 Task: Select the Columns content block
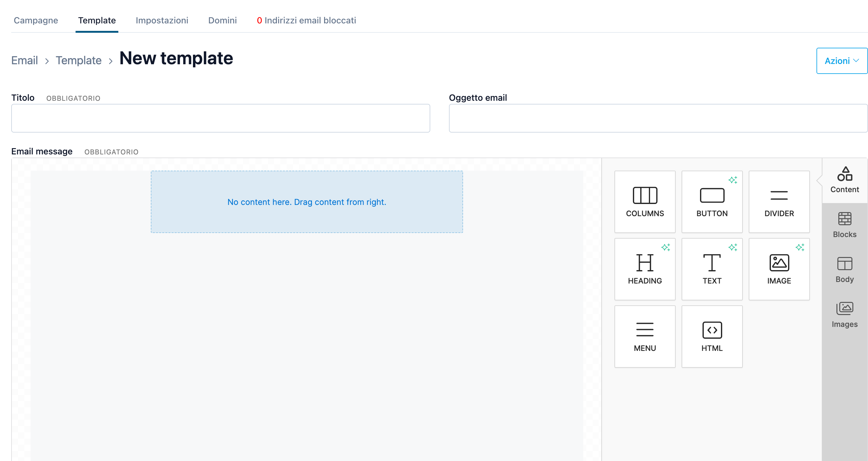click(x=644, y=201)
